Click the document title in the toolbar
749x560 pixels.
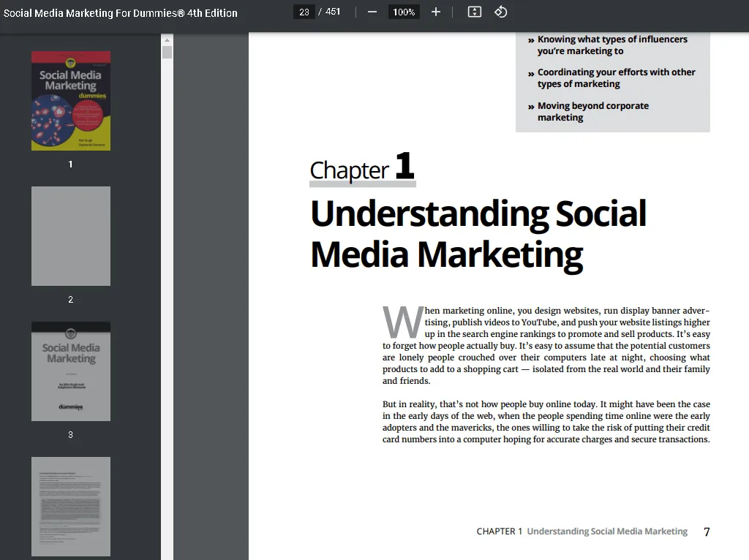click(121, 13)
